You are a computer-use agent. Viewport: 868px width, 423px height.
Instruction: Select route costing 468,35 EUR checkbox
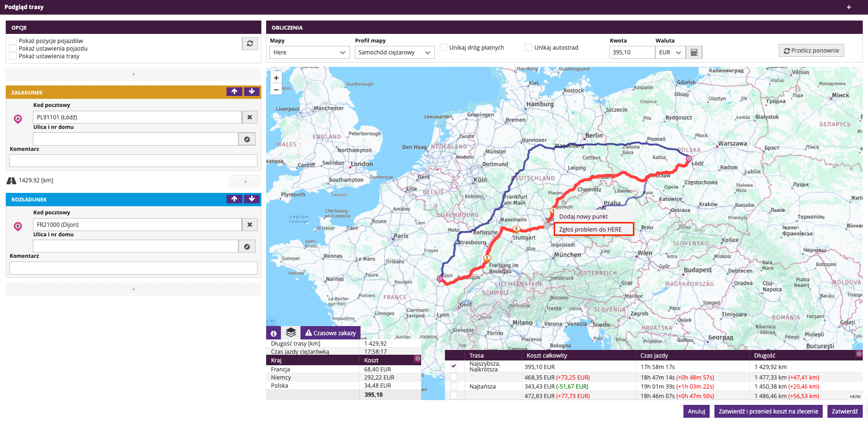click(x=454, y=377)
